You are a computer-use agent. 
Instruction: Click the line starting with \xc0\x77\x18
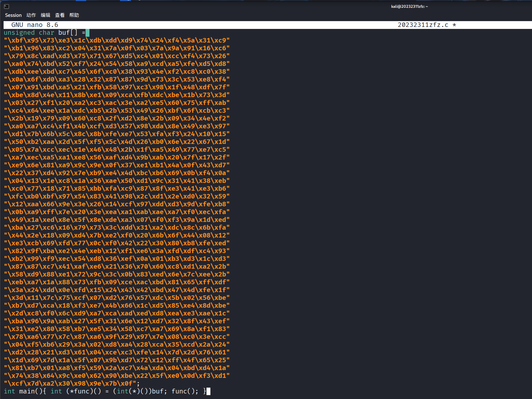click(117, 189)
